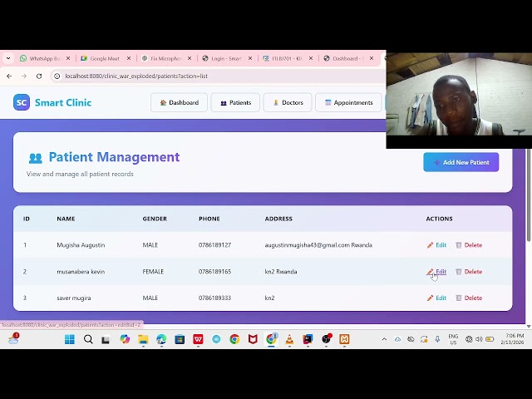Click the browser address bar URL
Screen dimensions: 532x399
click(136, 76)
